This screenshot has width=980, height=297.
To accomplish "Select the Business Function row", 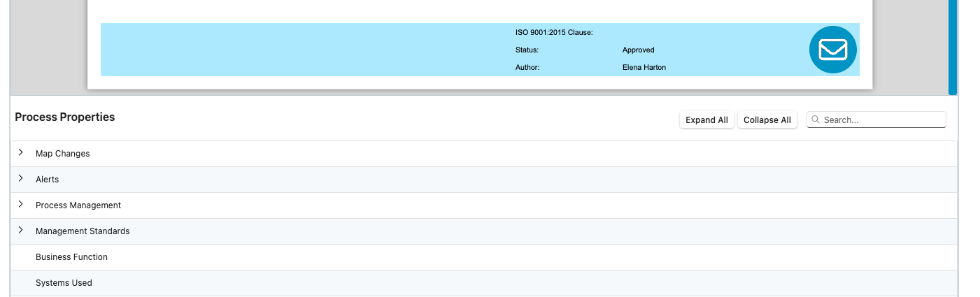I will tap(483, 257).
